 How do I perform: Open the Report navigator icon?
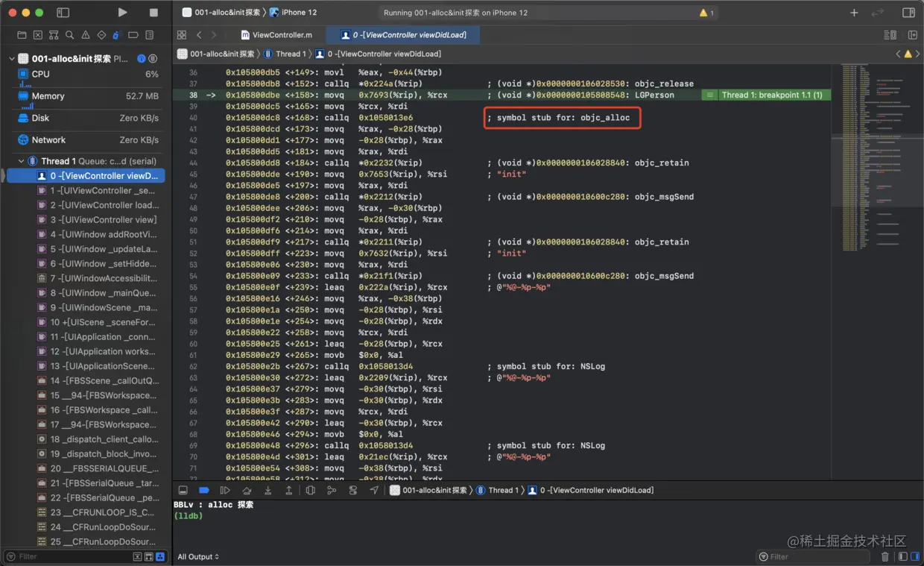[x=150, y=35]
